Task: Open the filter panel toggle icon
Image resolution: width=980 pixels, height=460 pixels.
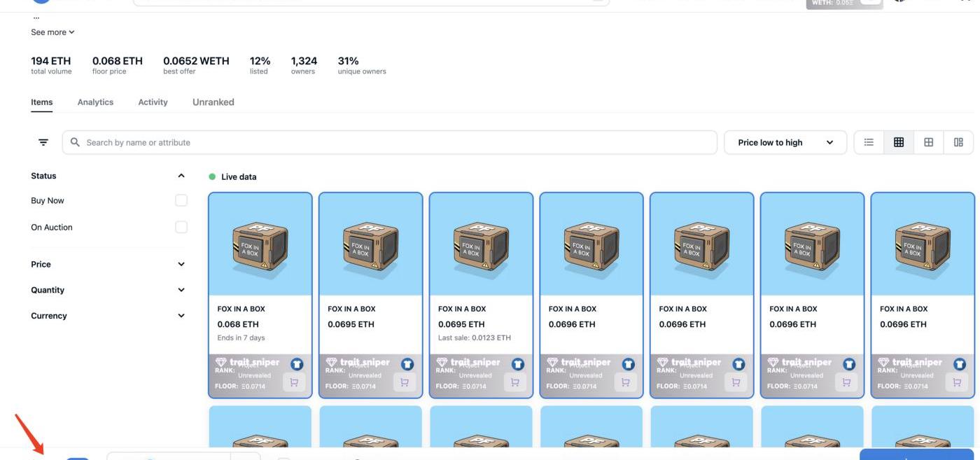Action: 43,142
